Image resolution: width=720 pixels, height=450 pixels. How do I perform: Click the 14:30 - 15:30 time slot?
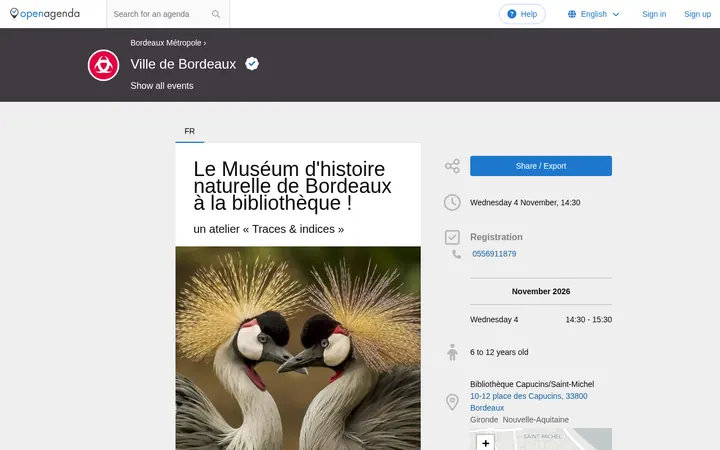[589, 320]
